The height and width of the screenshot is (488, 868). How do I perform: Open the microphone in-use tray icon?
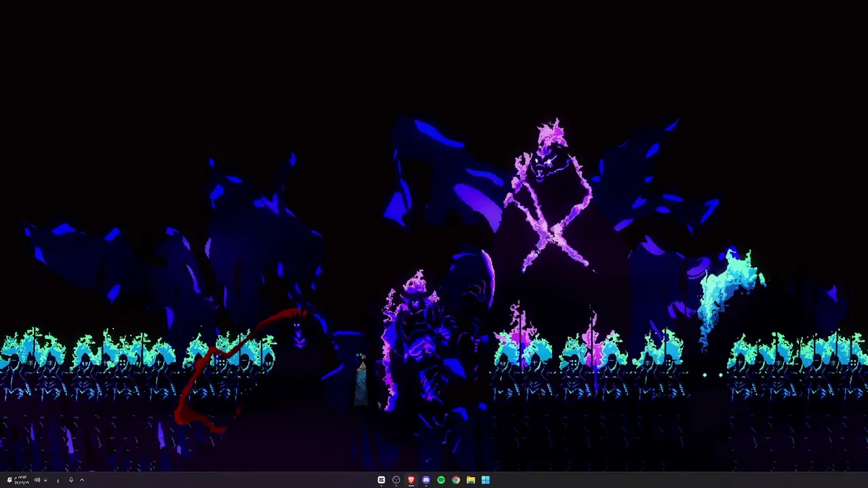pos(71,480)
